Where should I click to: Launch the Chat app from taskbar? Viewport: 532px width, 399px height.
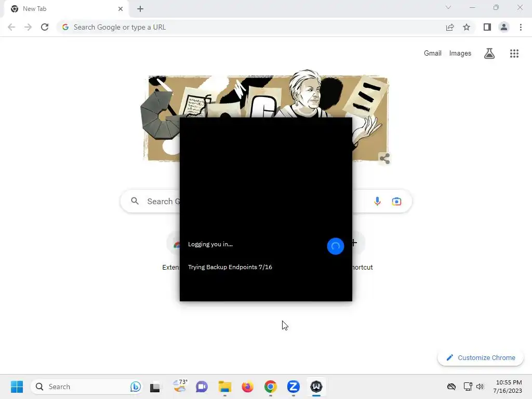pos(202,387)
